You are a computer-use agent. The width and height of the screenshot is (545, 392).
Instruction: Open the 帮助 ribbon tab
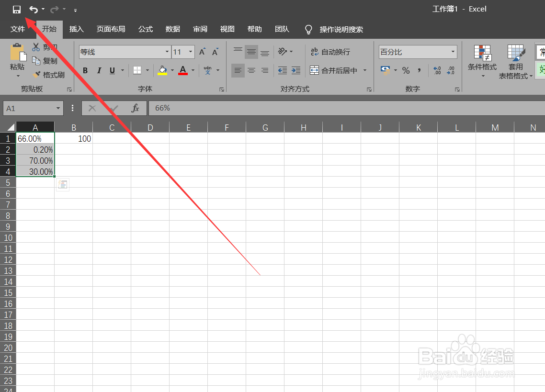[x=254, y=29]
